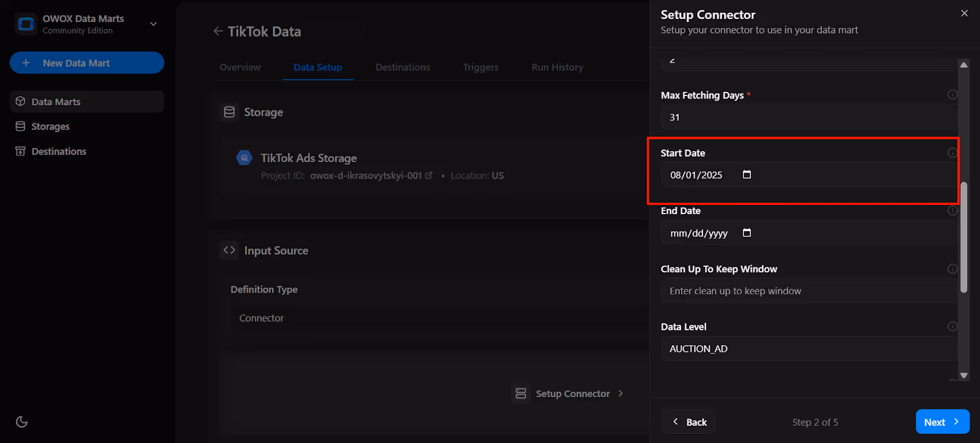The image size is (980, 443).
Task: Show info tooltip for Data Level
Action: [952, 326]
